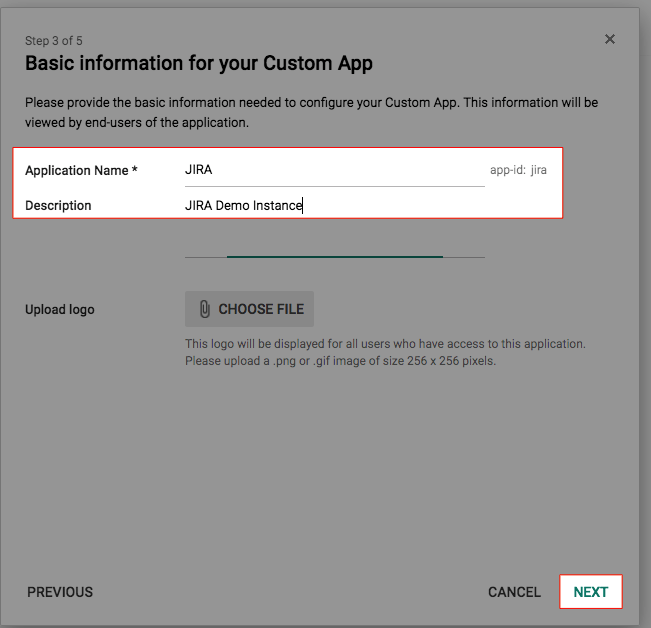Click the Application Name input field
Screen dimensions: 651x628
coord(335,170)
